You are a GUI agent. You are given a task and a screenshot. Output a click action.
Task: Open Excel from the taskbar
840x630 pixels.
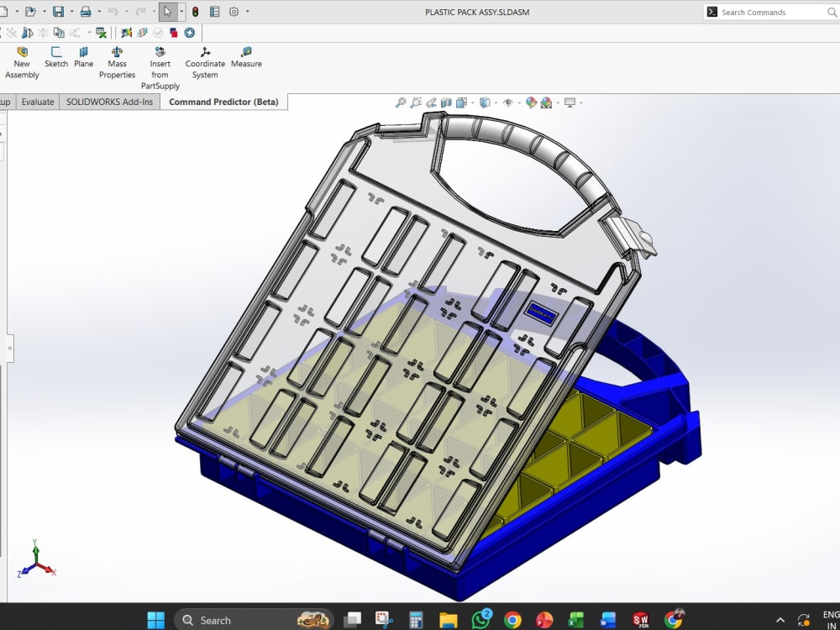point(576,620)
